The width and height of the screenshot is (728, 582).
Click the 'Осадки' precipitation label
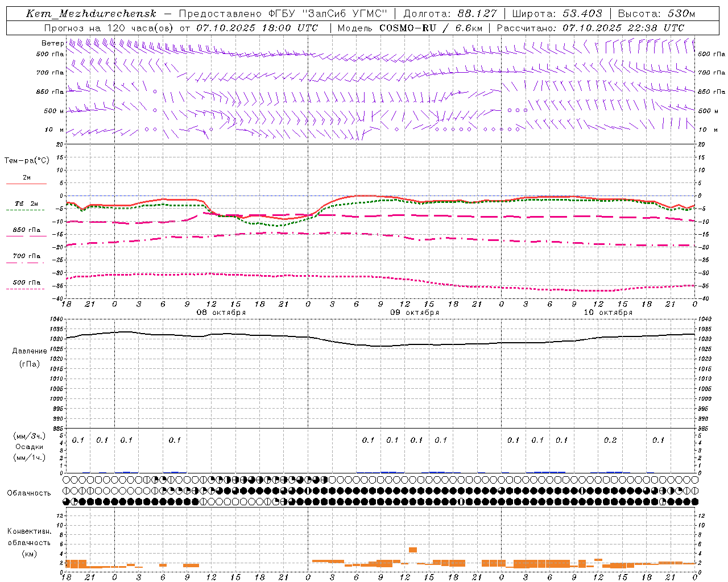(30, 447)
